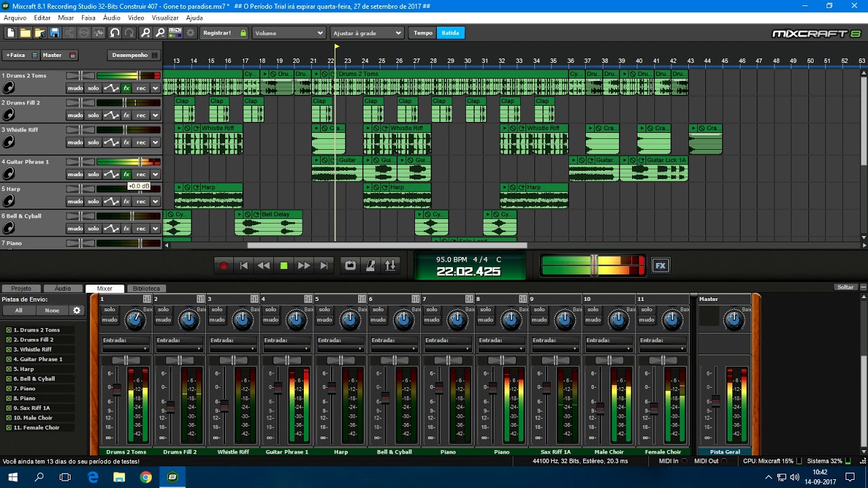Open master FX button beside the meter
The width and height of the screenshot is (868, 488).
(660, 266)
